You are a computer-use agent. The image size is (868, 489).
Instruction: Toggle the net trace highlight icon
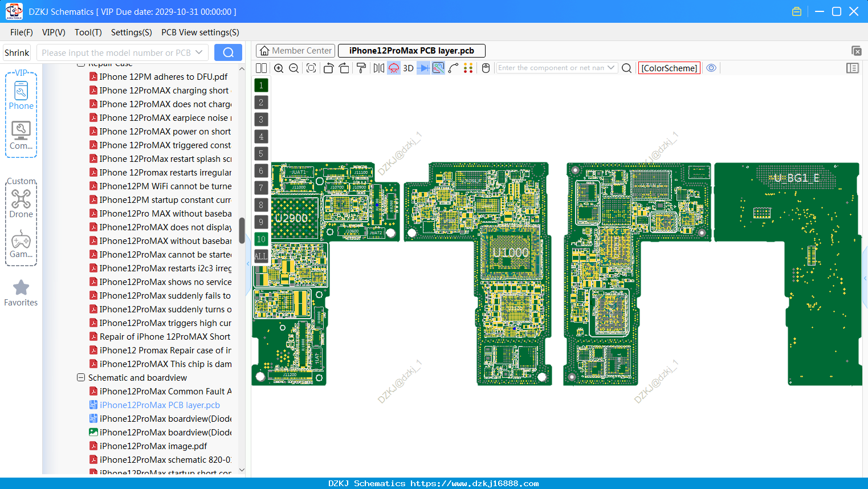click(438, 68)
